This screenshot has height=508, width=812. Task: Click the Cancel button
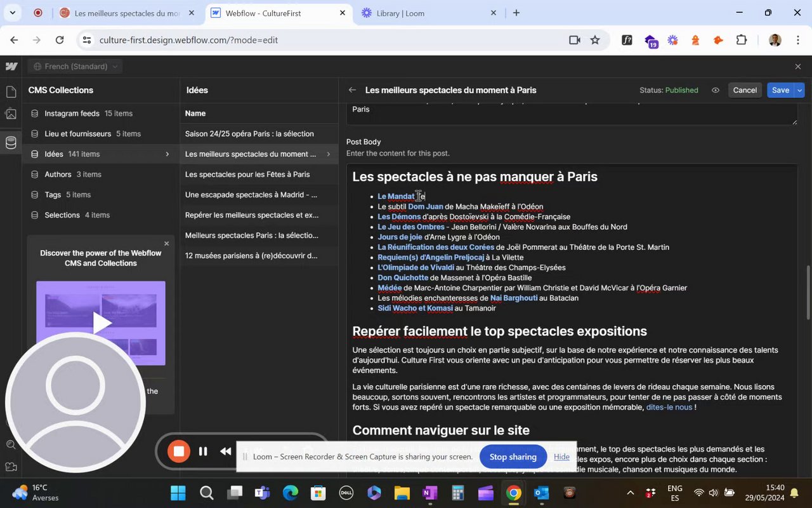(745, 90)
